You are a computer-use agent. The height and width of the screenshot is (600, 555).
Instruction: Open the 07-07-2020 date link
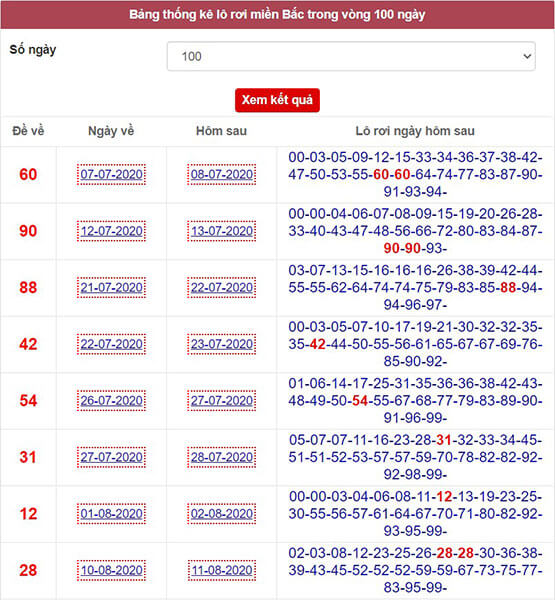coord(111,174)
